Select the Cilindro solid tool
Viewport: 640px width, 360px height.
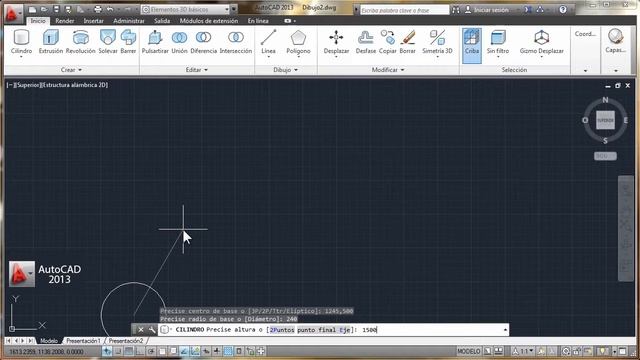coord(21,42)
